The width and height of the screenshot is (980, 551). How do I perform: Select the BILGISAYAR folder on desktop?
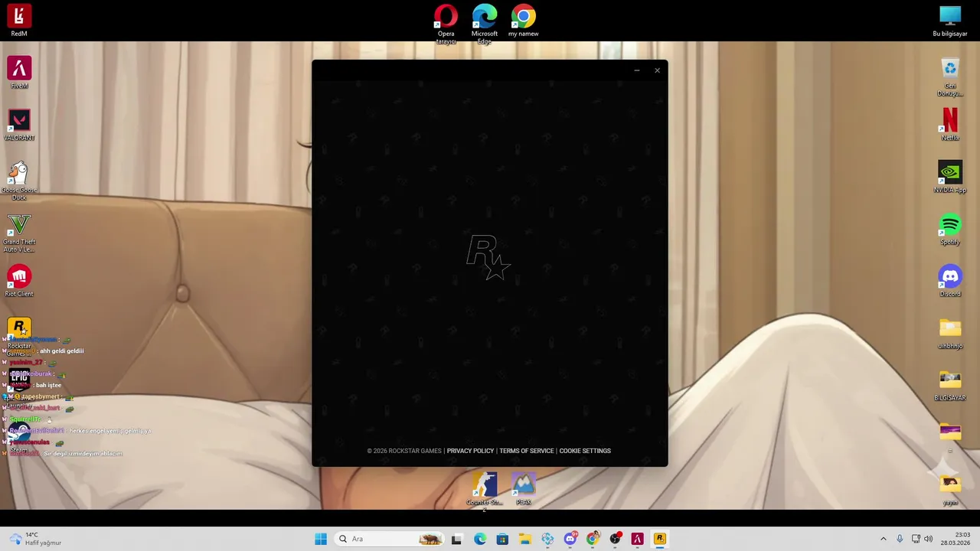950,385
